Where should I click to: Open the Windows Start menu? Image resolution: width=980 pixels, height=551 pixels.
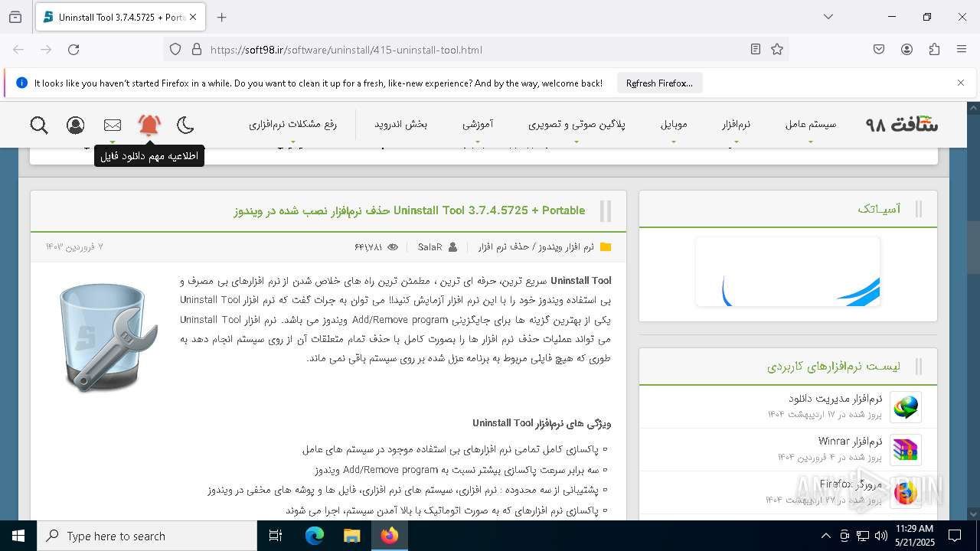click(x=18, y=536)
